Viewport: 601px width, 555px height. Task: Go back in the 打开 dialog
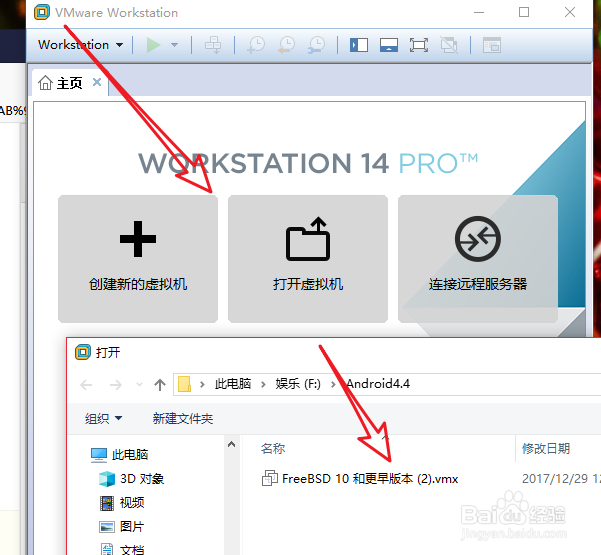click(86, 384)
